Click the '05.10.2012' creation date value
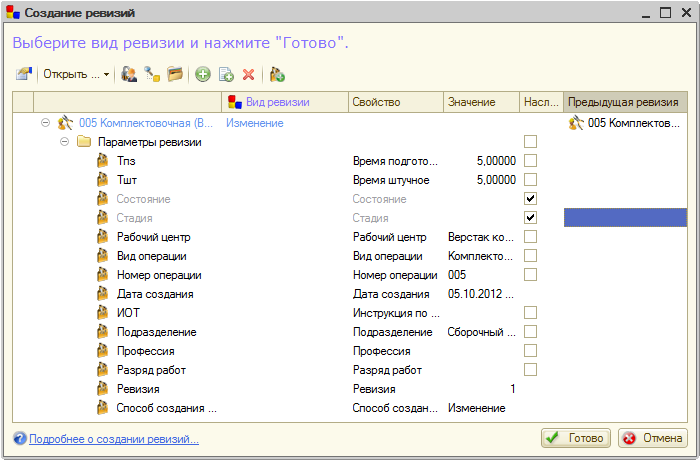The height and width of the screenshot is (460, 700). [481, 294]
